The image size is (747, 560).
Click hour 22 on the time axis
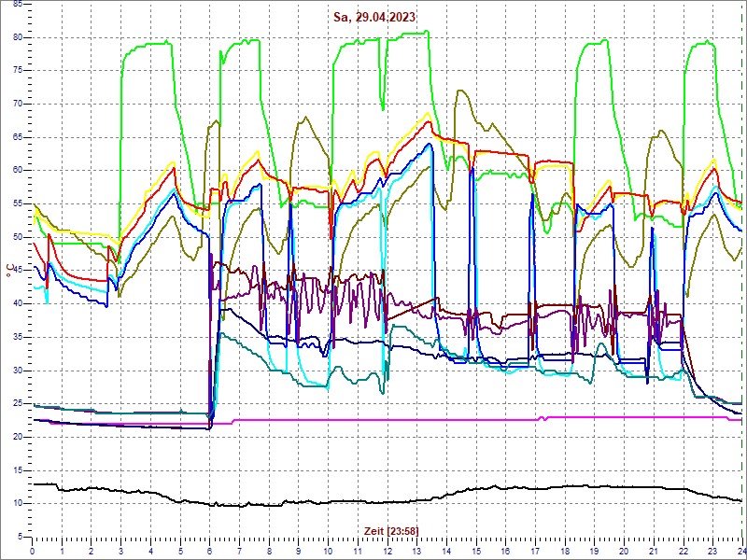683,551
